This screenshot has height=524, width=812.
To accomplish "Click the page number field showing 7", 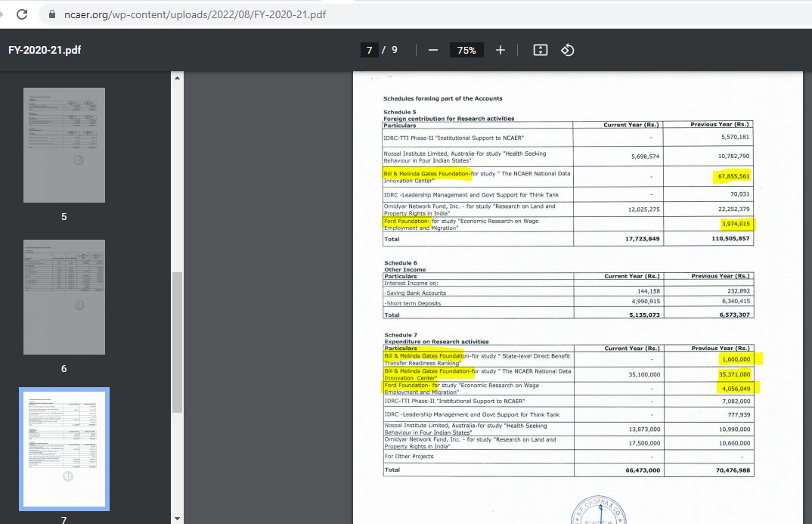I will 369,50.
